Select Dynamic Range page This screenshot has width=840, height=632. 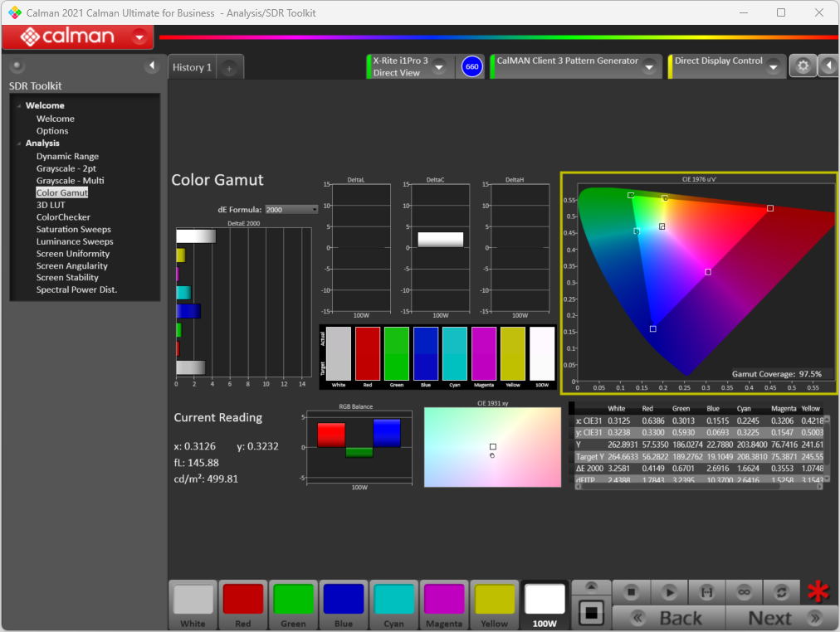(67, 156)
